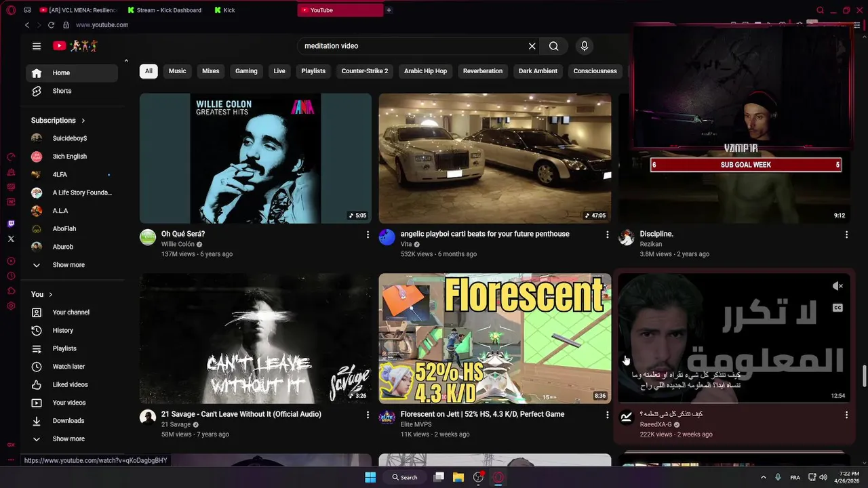
Task: Open options for RaeedXA-G video
Action: click(x=846, y=415)
